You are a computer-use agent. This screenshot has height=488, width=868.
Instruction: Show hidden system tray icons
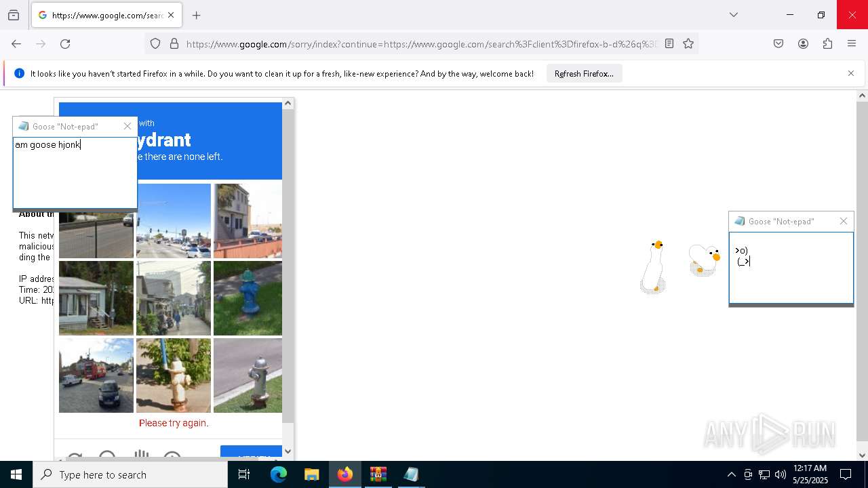(731, 474)
